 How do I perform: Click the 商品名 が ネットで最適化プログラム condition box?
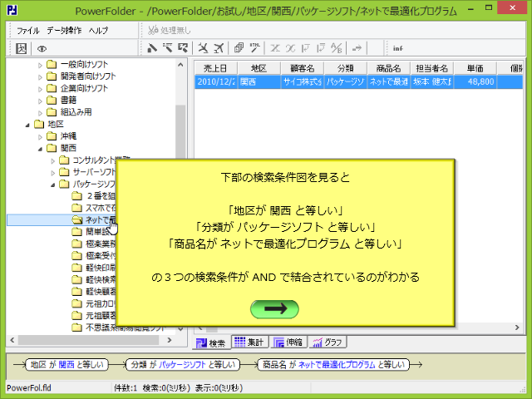333,365
